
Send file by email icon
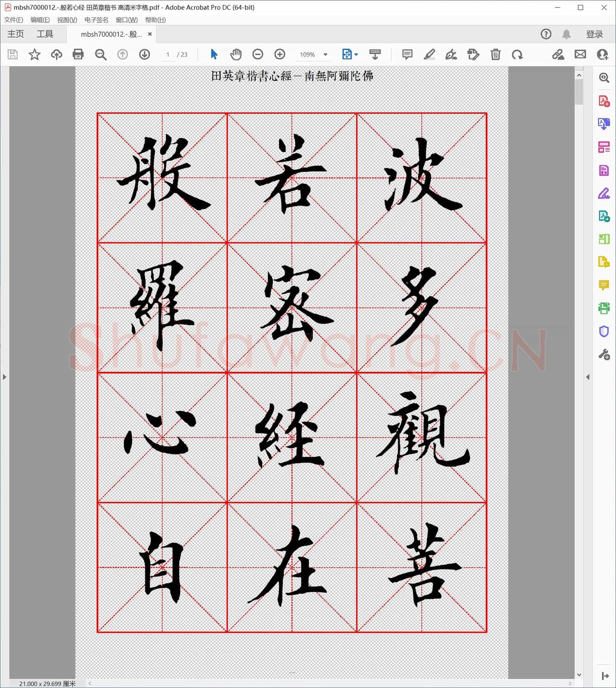(x=580, y=54)
